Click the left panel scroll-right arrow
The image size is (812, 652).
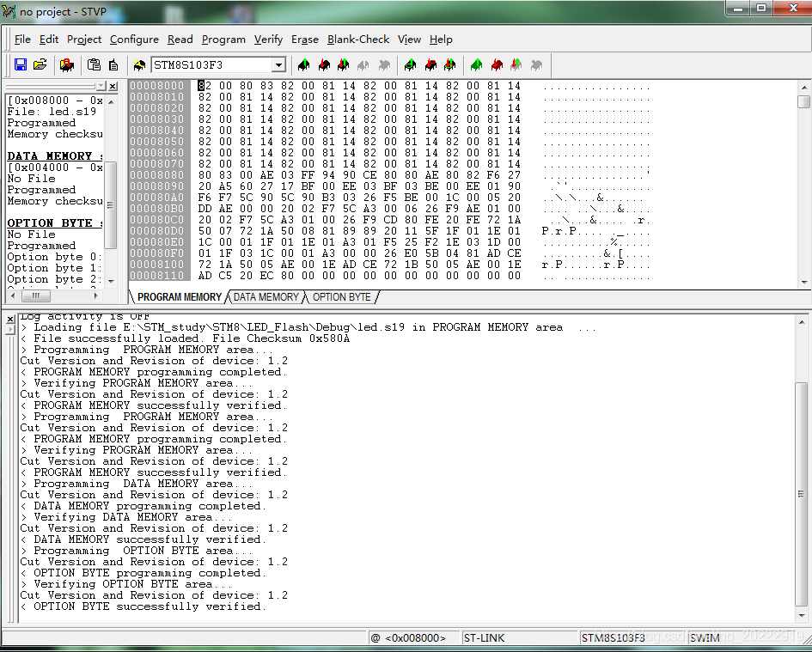coord(95,296)
